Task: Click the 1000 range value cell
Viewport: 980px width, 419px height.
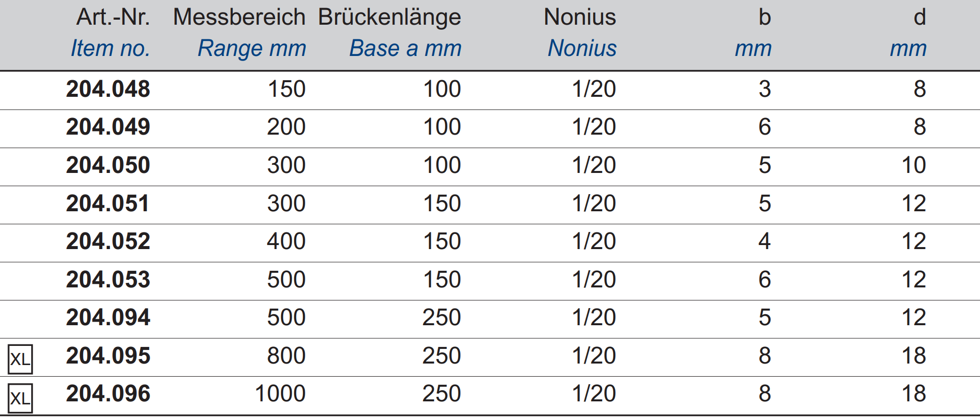Action: 280,394
